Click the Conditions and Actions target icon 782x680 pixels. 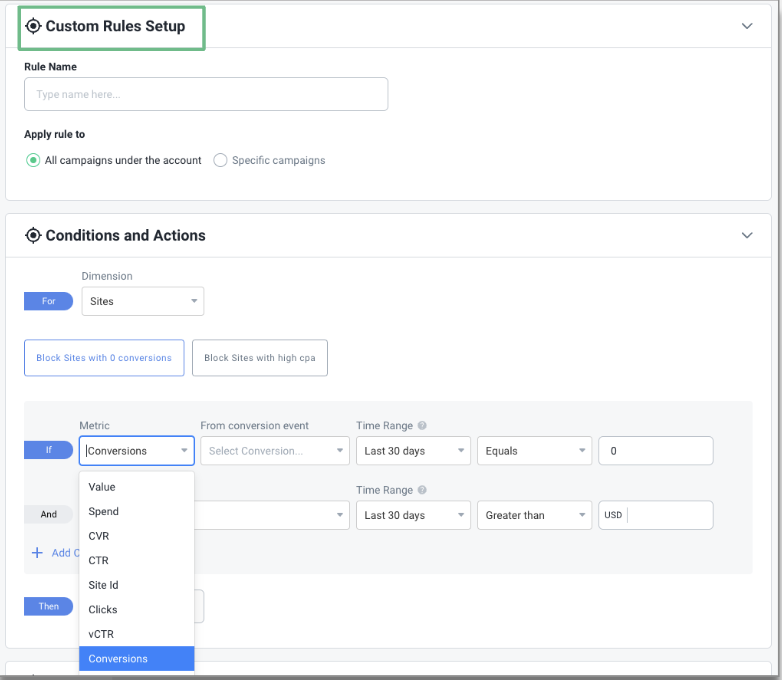(x=33, y=236)
